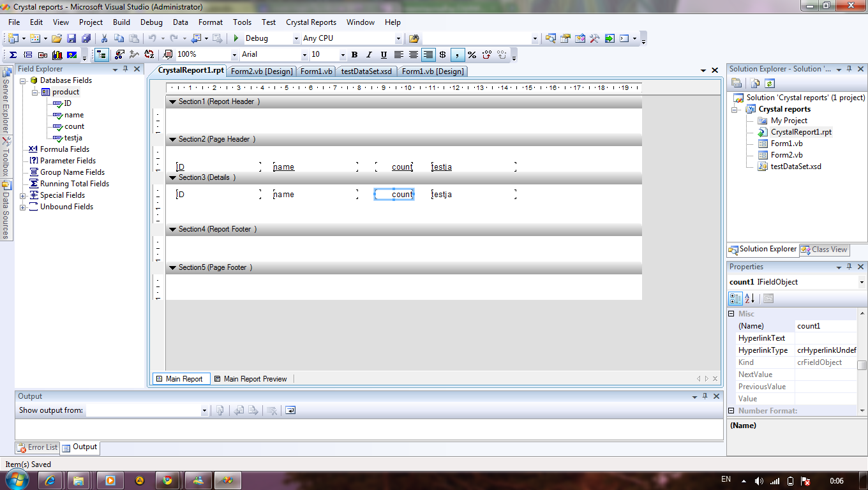The height and width of the screenshot is (490, 868).
Task: Apply percent format
Action: pos(472,55)
